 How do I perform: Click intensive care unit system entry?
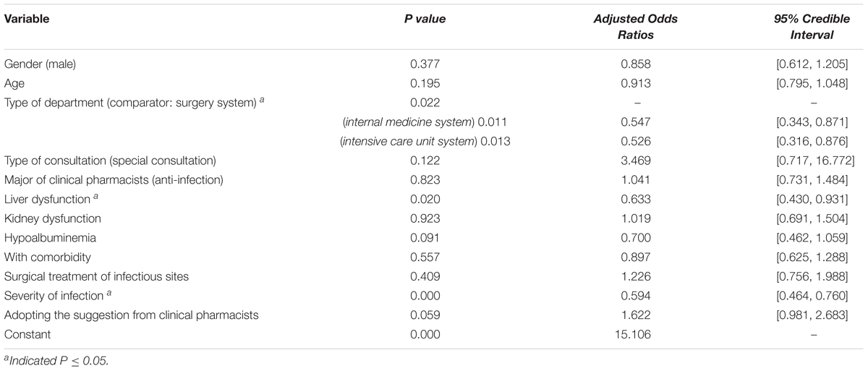[425, 142]
